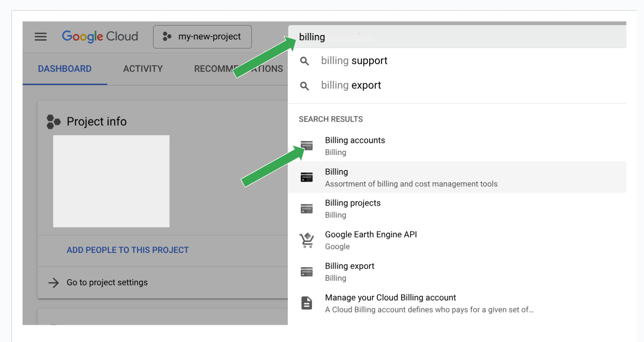Click the black Billing credit card icon
644x342 pixels.
[307, 177]
